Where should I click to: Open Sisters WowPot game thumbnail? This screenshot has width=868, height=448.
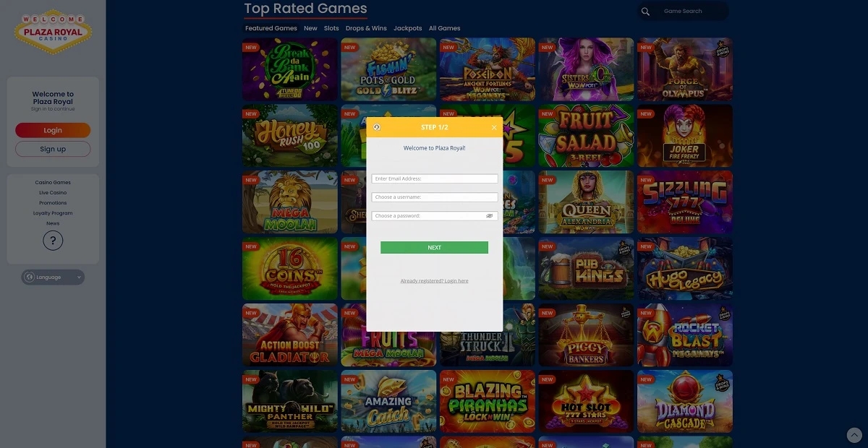[586, 69]
